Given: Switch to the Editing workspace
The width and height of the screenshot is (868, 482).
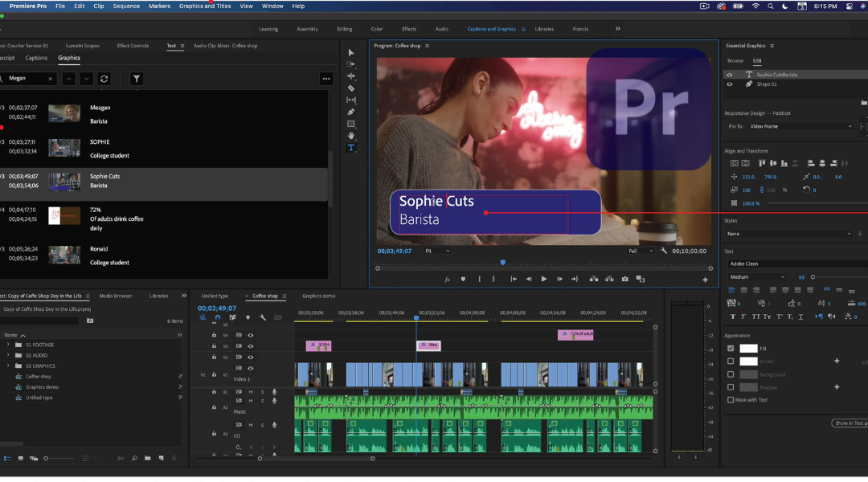Looking at the screenshot, I should coord(344,29).
